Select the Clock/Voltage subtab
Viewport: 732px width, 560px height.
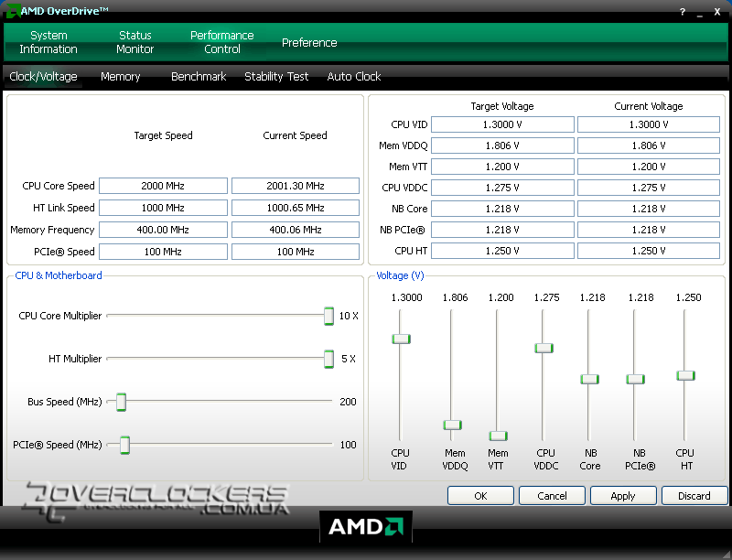click(43, 77)
